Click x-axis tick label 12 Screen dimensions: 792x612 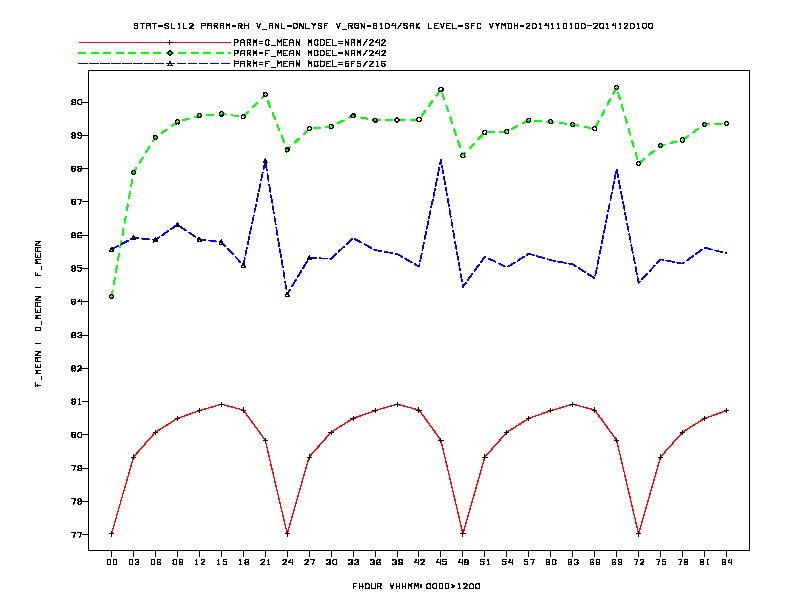click(x=200, y=562)
